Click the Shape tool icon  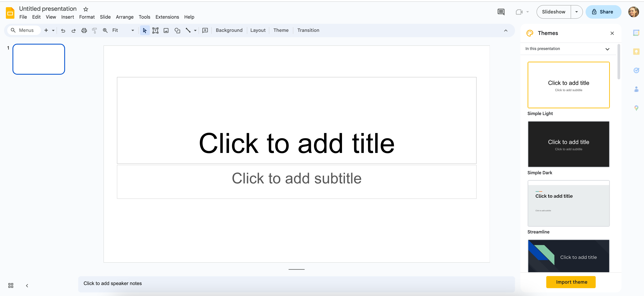pyautogui.click(x=177, y=30)
